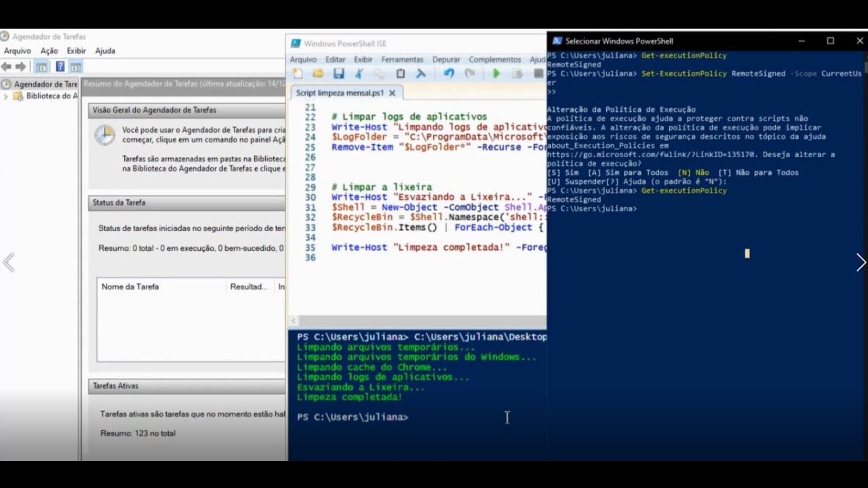This screenshot has height=488, width=868.
Task: Click Agendador de Tarefas title bar clock icon
Action: click(x=5, y=37)
